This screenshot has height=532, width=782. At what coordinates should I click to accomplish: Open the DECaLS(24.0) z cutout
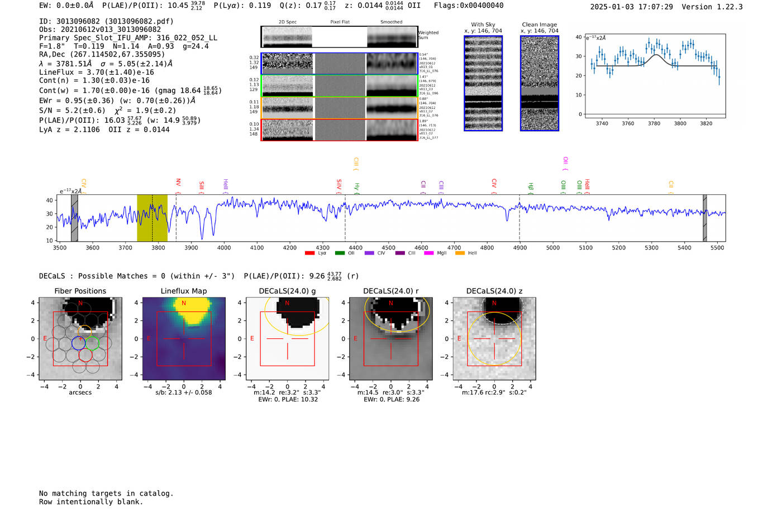pyautogui.click(x=494, y=339)
